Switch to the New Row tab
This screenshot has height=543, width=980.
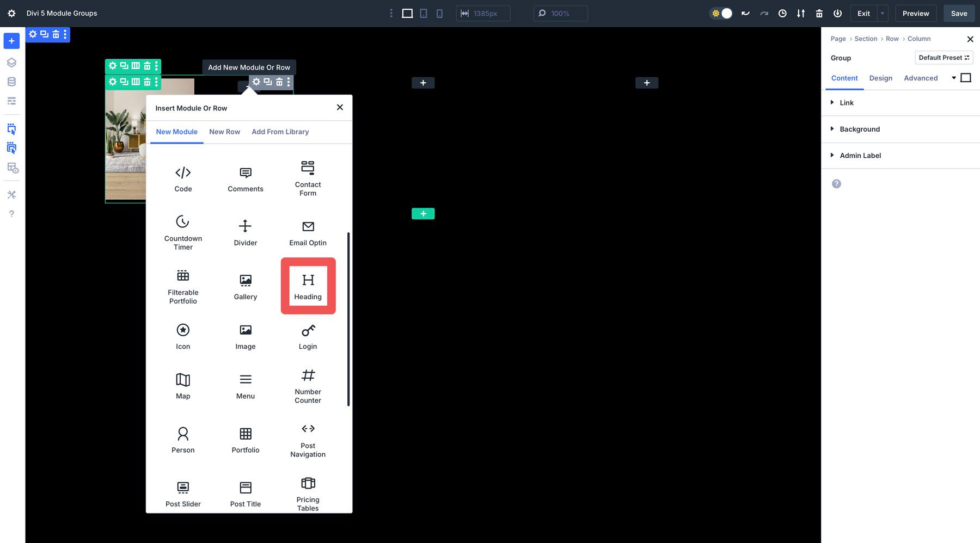click(x=224, y=132)
